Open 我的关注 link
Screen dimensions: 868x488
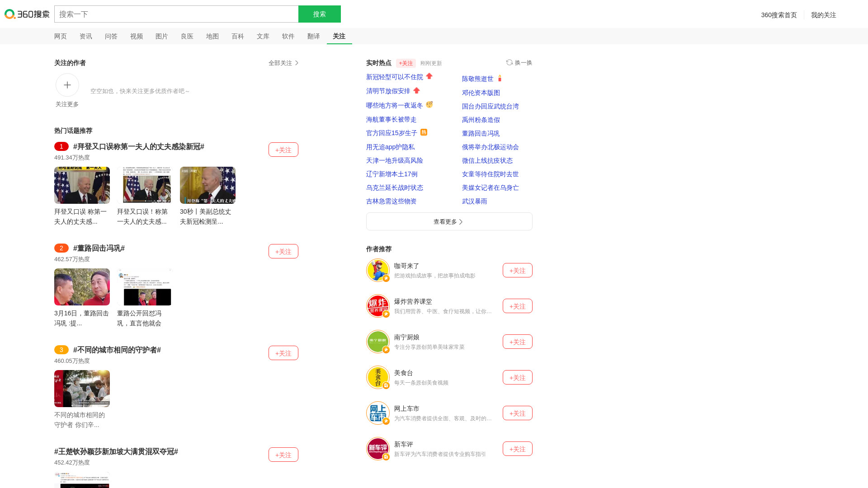click(x=824, y=15)
